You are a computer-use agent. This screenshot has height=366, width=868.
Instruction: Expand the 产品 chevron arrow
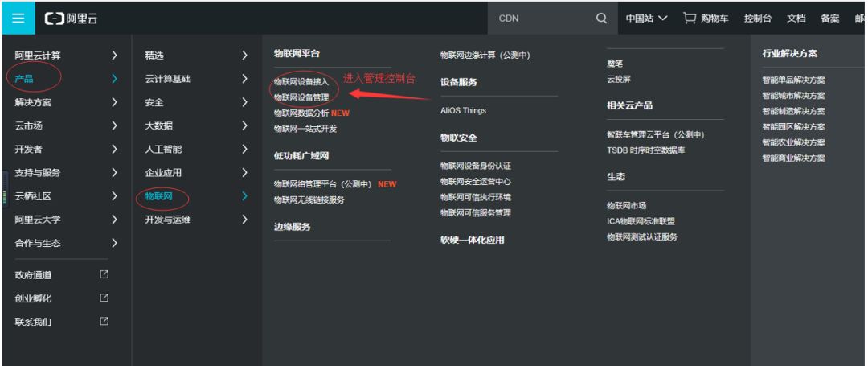(114, 79)
